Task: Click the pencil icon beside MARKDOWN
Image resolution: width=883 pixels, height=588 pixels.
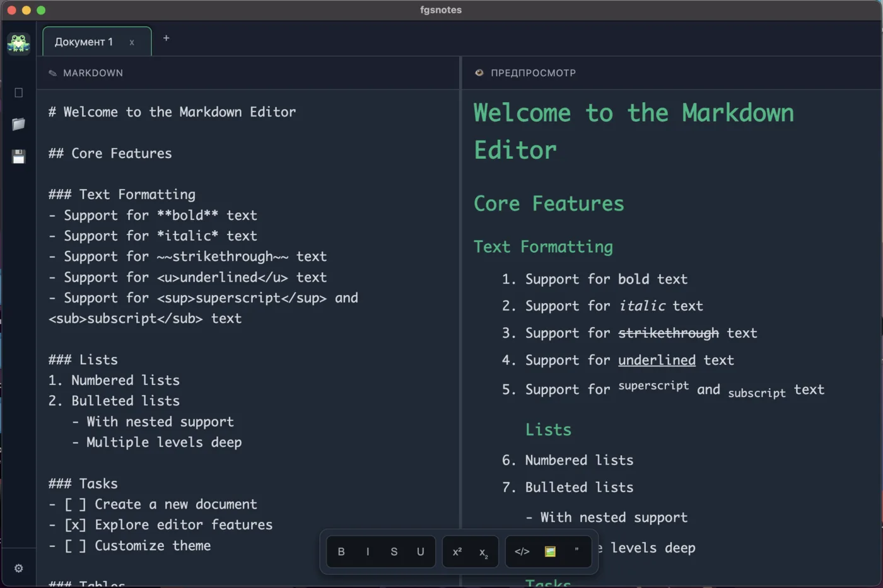Action: [52, 73]
